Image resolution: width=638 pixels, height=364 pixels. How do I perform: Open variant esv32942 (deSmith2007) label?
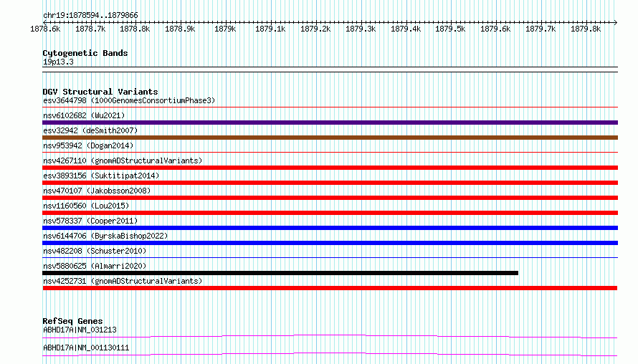coord(90,130)
